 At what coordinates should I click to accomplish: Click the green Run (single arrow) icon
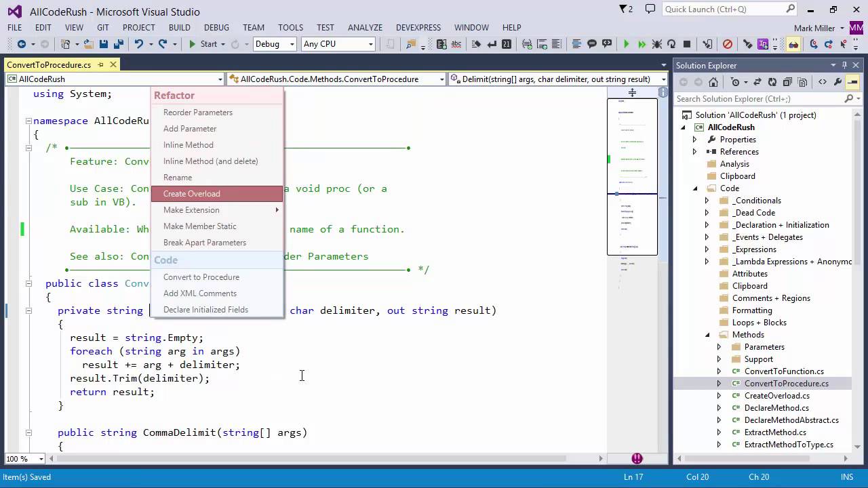[626, 44]
